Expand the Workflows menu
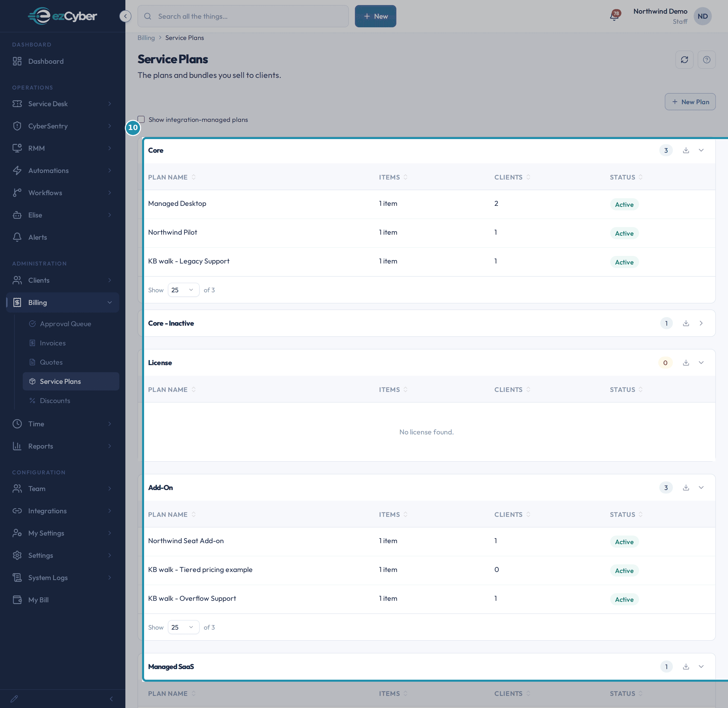Image resolution: width=728 pixels, height=708 pixels. (x=62, y=193)
